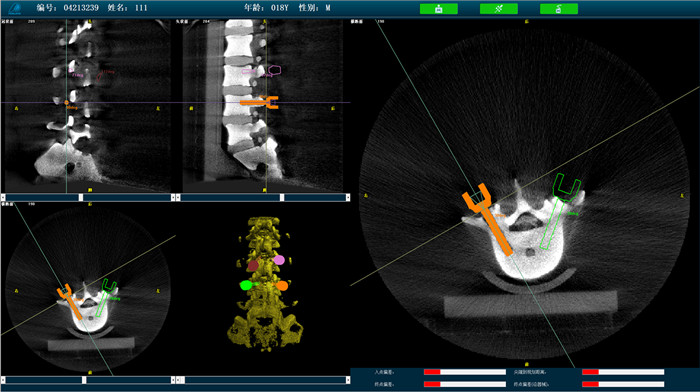Click the slider handle under the small axial view
700x392 pixels.
point(84,380)
